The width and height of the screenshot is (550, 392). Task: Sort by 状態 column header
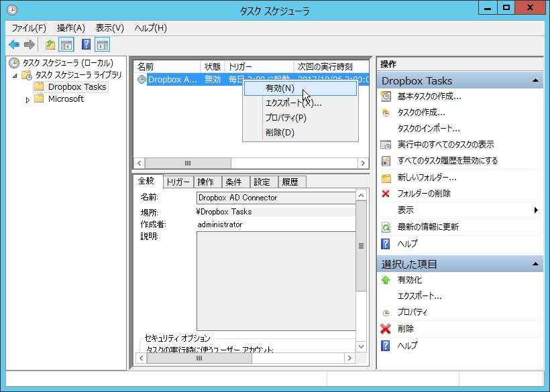(213, 66)
